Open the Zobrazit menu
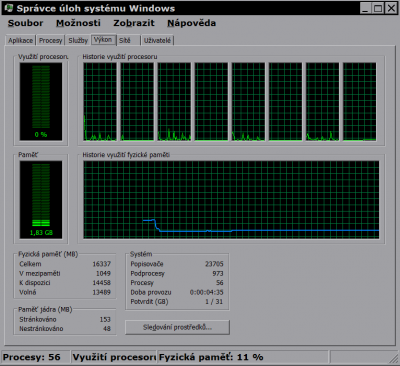Screen dimensions: 400x366 [x=134, y=23]
